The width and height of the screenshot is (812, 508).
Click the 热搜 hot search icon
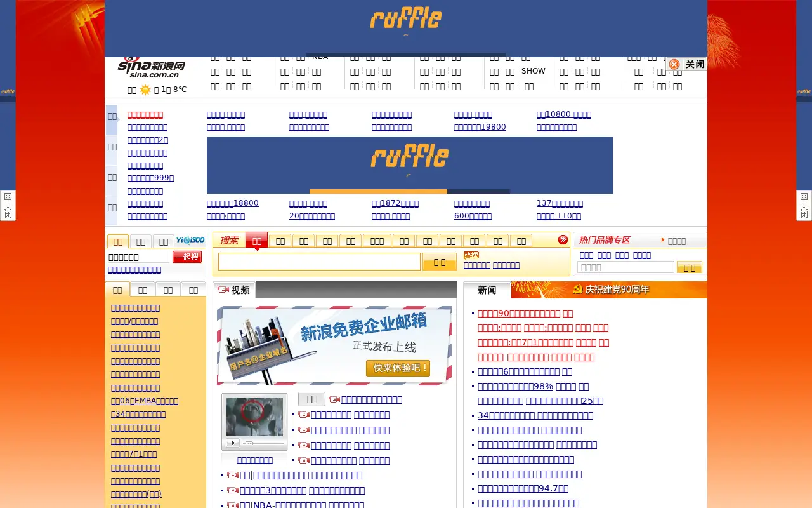pyautogui.click(x=471, y=255)
